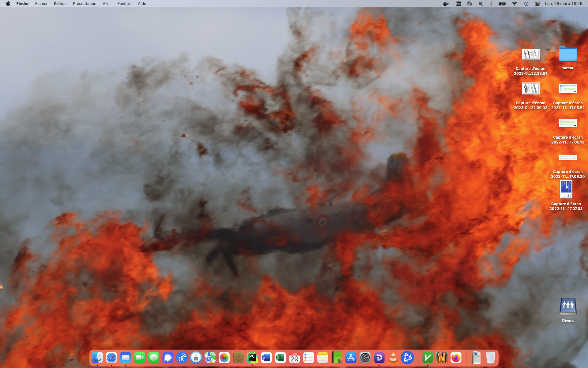This screenshot has height=368, width=588.
Task: Select the Capture d'écran 2022-11…17.07.03 thumbnail
Action: pos(566,190)
